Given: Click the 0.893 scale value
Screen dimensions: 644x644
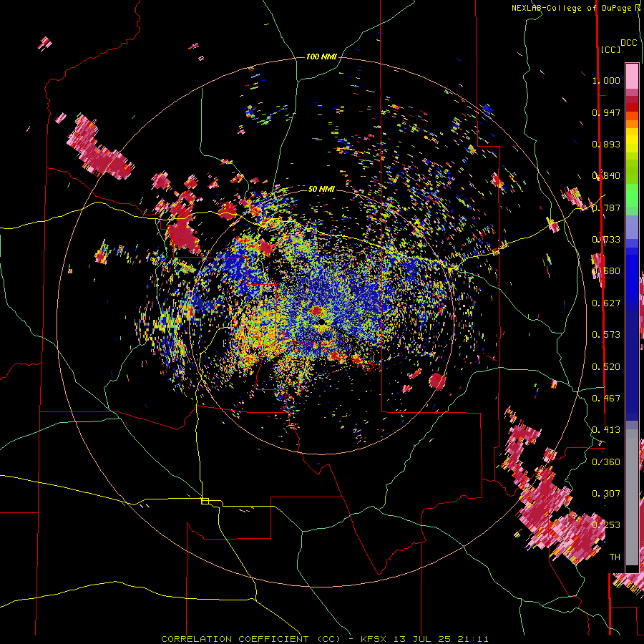Looking at the screenshot, I should (606, 144).
